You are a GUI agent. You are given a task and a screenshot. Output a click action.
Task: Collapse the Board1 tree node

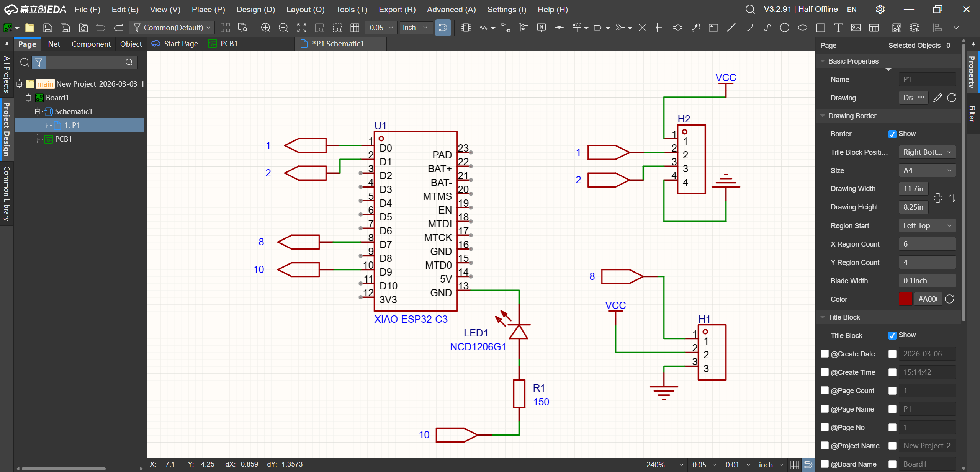[x=28, y=98]
